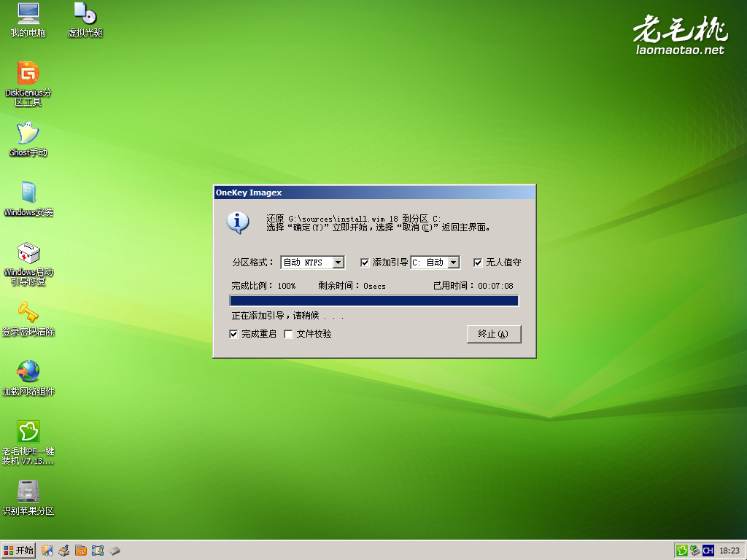Click the 剩余时间 0secs text

[352, 286]
